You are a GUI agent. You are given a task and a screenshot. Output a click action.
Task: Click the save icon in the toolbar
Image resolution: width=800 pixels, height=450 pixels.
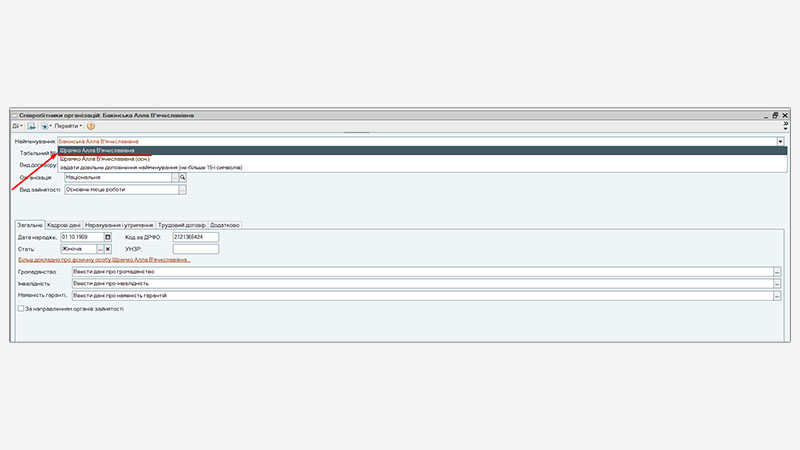32,127
